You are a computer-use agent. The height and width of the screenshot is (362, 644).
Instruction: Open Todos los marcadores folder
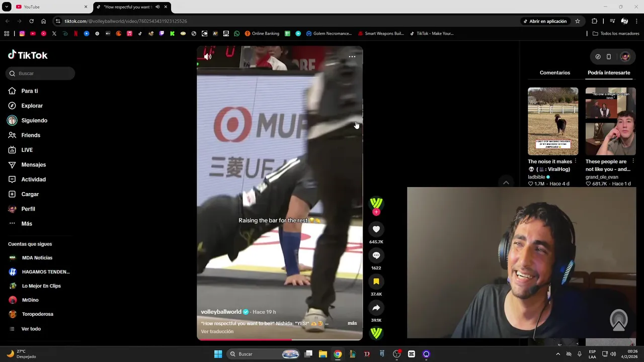(x=616, y=34)
